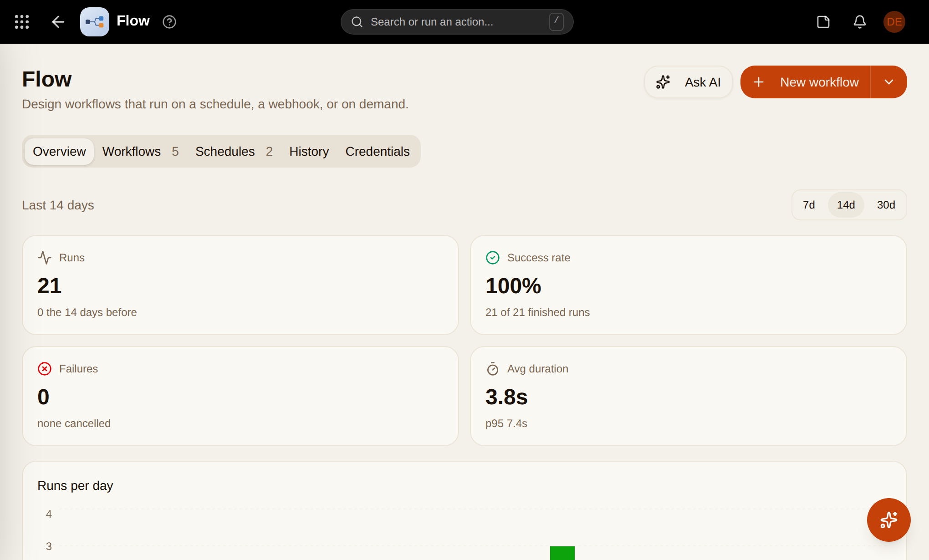This screenshot has width=929, height=560.
Task: Click the 100% success rate value
Action: point(513,286)
